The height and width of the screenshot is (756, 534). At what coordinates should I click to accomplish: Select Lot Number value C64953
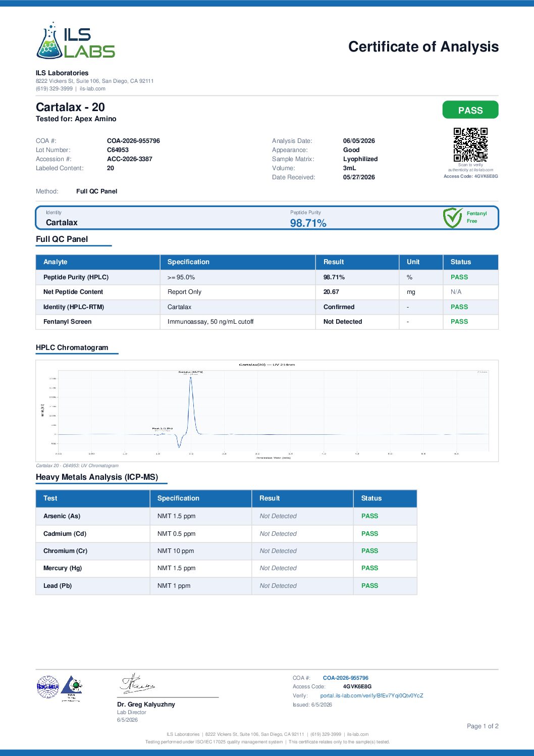(x=118, y=150)
